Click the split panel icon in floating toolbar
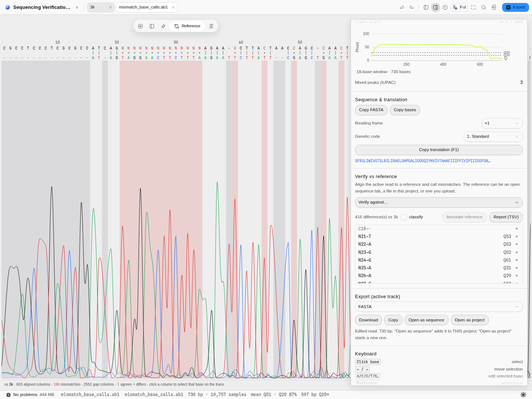The width and height of the screenshot is (532, 399). coord(152,26)
